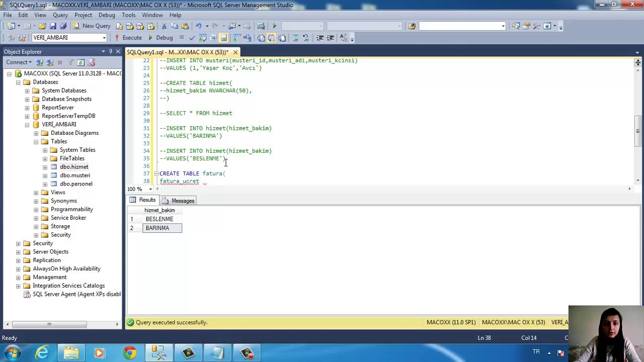Select the dbo.personel table

[x=76, y=184]
